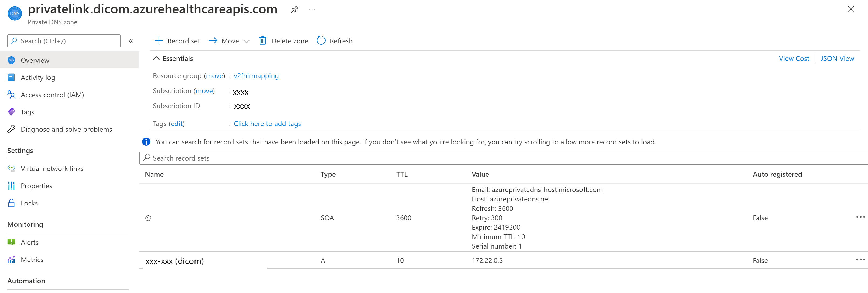
Task: Click the DNS zone Overview icon
Action: click(x=12, y=60)
